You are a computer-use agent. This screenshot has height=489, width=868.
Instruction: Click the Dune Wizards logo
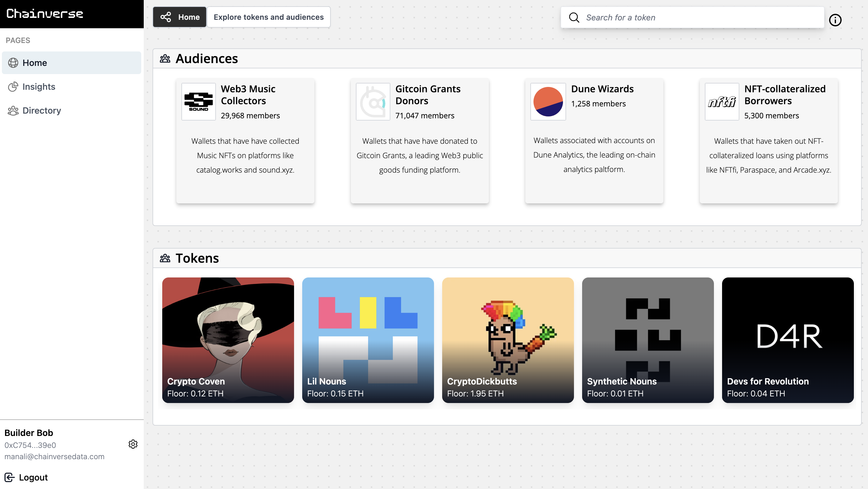tap(548, 101)
